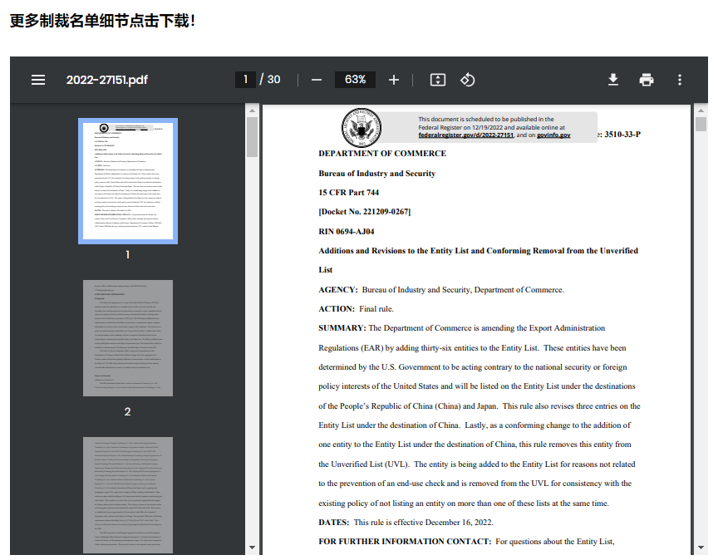The image size is (728, 560).
Task: Toggle the sidebar hamburger menu
Action: point(38,80)
